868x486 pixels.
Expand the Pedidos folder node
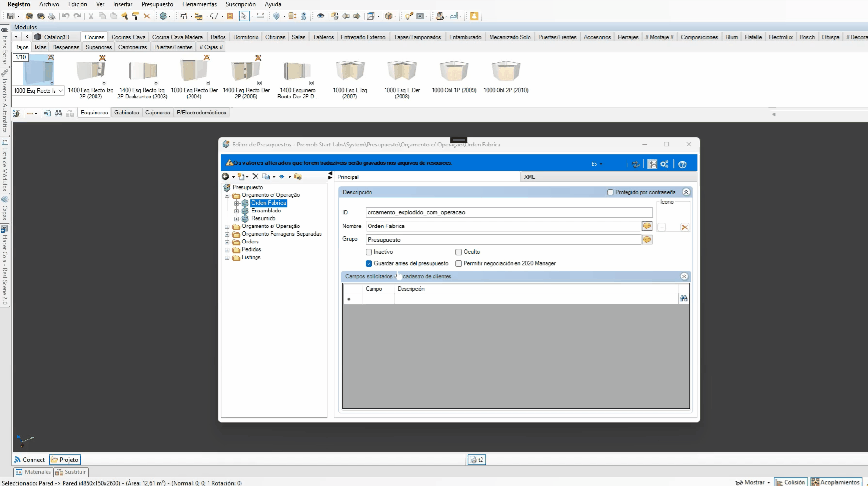click(227, 250)
